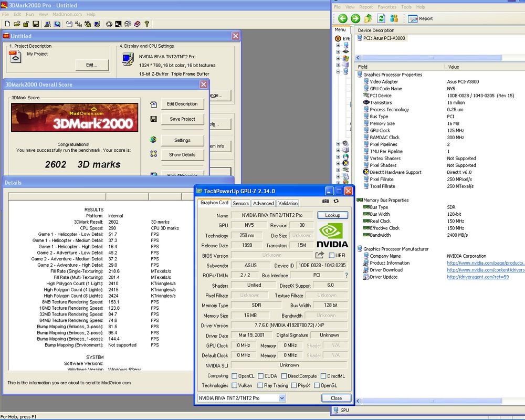The width and height of the screenshot is (525, 420).
Task: Click the monitor icon in Display and CPU Settings
Action: (x=128, y=59)
